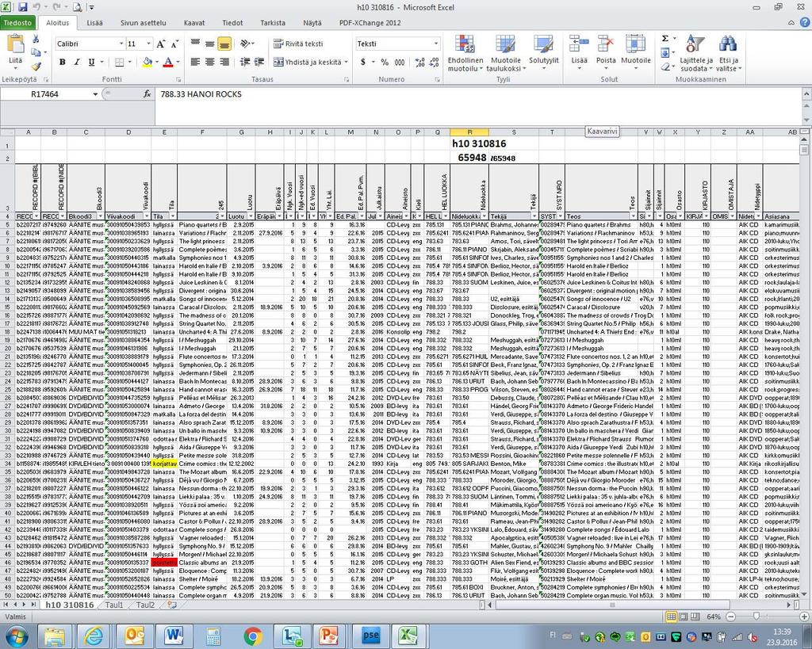Click the Yhdistä ja keskitä merge button

point(307,62)
